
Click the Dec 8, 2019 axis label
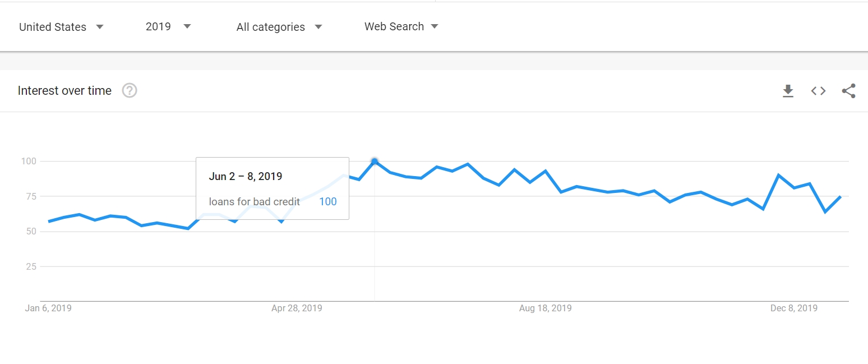[794, 308]
